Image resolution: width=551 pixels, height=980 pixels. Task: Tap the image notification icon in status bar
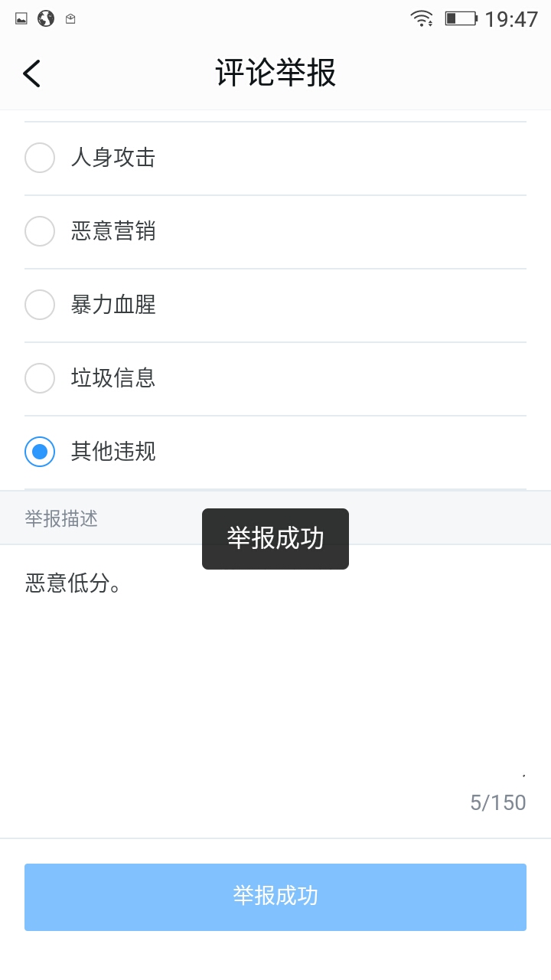[x=21, y=18]
